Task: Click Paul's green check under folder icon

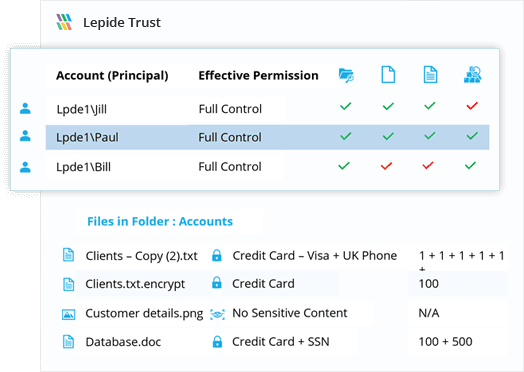Action: (x=346, y=136)
